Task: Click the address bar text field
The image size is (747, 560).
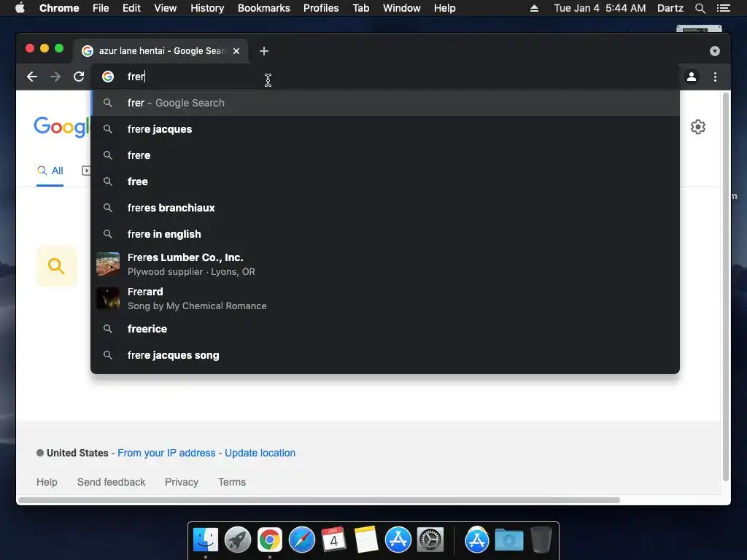Action: (x=385, y=77)
